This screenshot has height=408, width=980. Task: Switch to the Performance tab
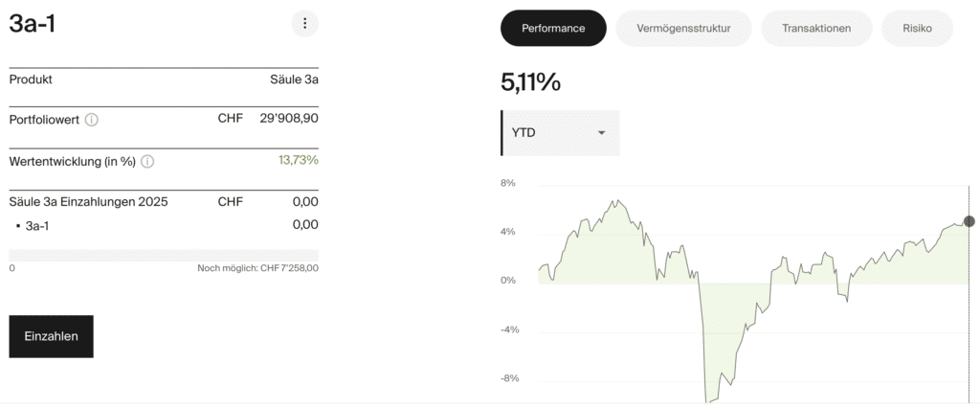click(x=553, y=29)
